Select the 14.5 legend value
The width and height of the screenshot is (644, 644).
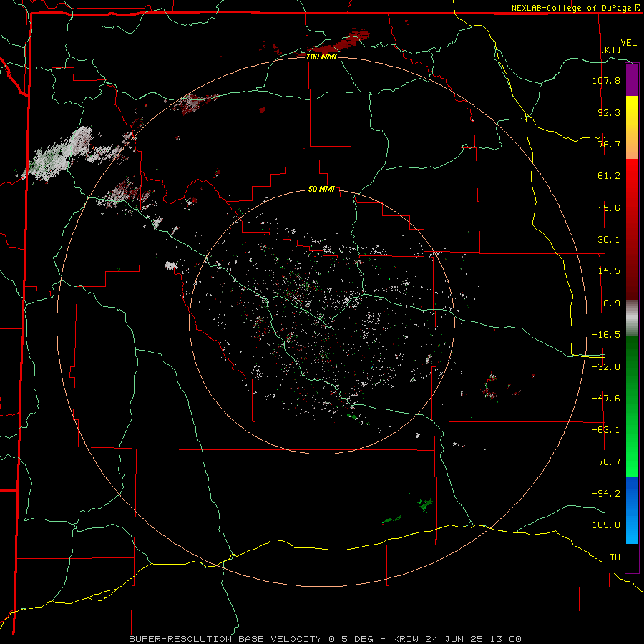coord(609,271)
